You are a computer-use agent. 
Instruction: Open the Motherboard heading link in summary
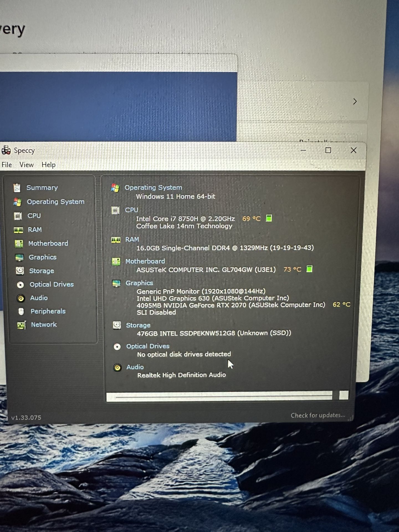[145, 261]
